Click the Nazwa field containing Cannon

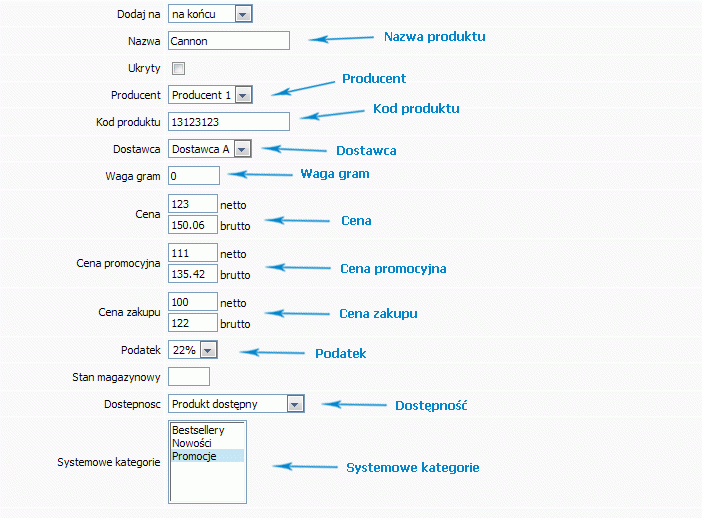pyautogui.click(x=229, y=41)
